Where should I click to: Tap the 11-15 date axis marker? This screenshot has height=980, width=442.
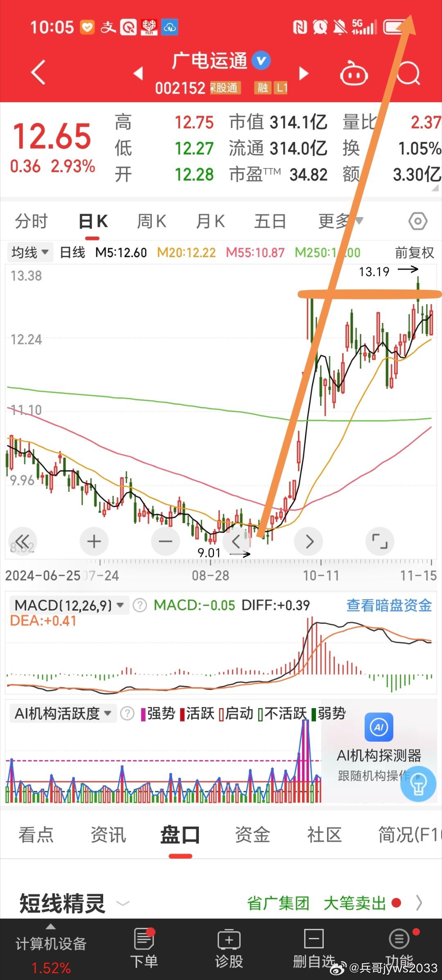pyautogui.click(x=419, y=576)
